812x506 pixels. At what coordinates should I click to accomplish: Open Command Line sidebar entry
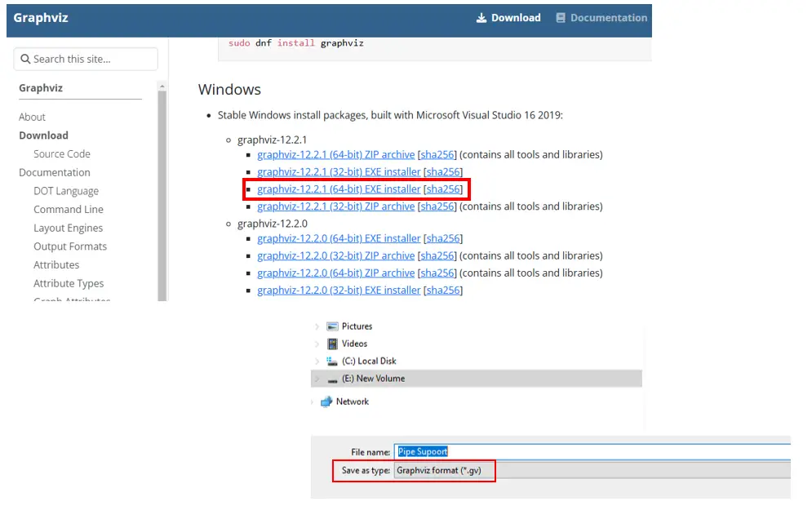[69, 210]
